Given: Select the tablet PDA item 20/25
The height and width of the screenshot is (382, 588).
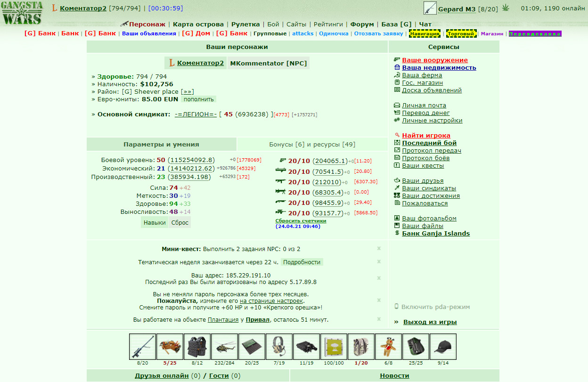Looking at the screenshot, I should [x=252, y=347].
